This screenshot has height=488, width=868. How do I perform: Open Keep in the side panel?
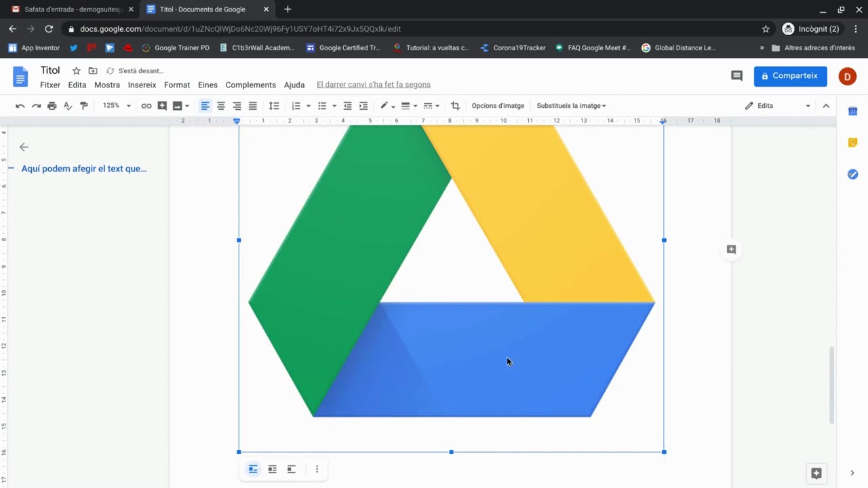pos(853,142)
